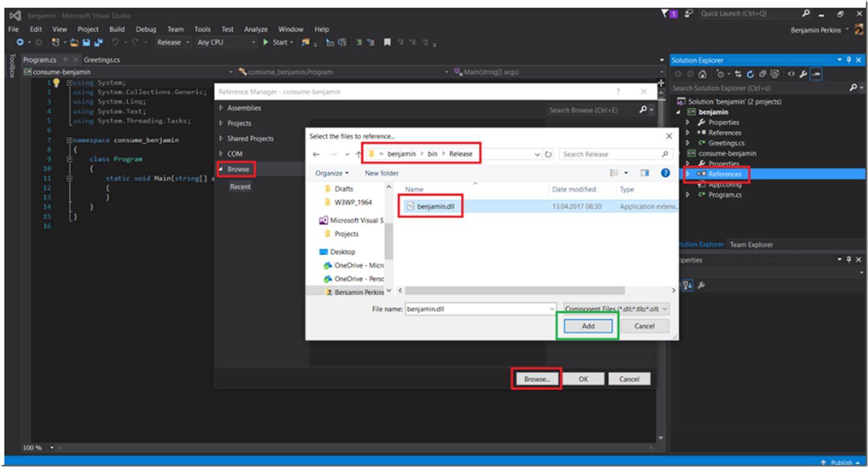Click the Collapse All icon in Solution Explorer
This screenshot has width=868, height=467.
pos(763,74)
